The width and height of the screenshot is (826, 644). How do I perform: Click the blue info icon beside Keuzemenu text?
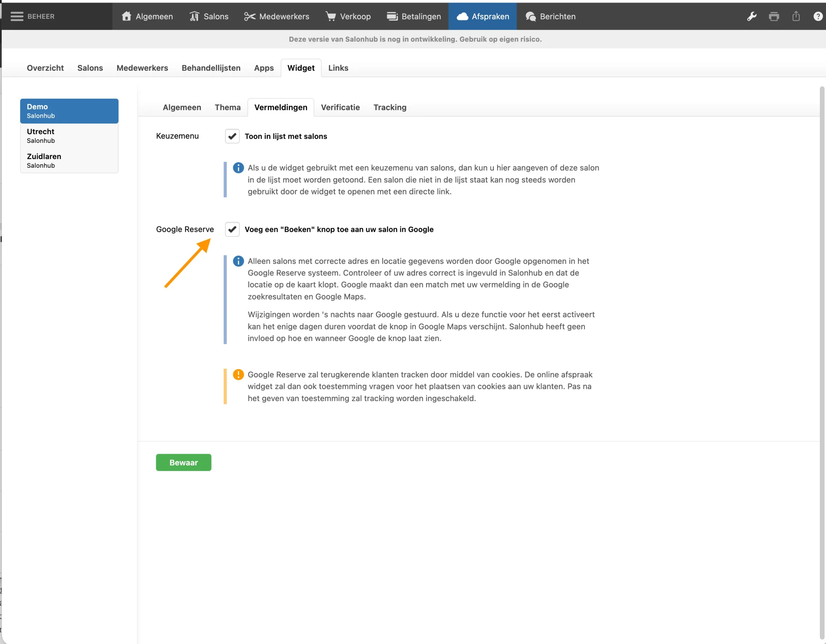click(238, 168)
